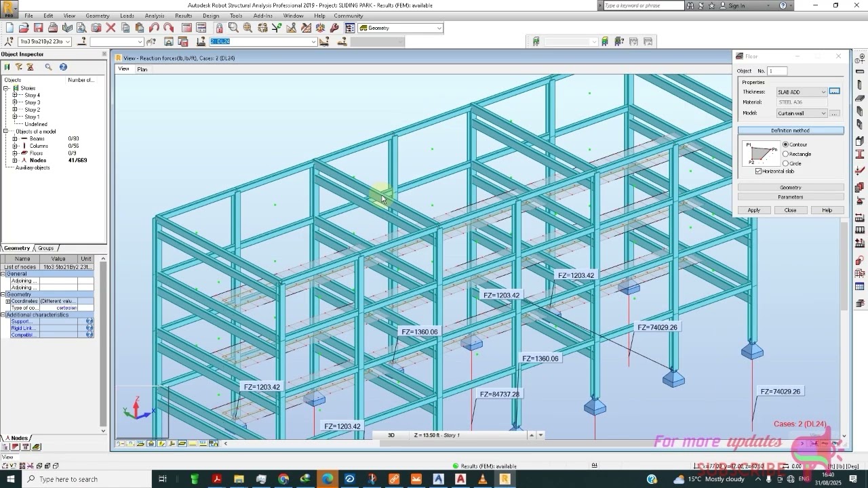868x488 pixels.
Task: Click the Print icon in toolbar
Action: tap(53, 28)
